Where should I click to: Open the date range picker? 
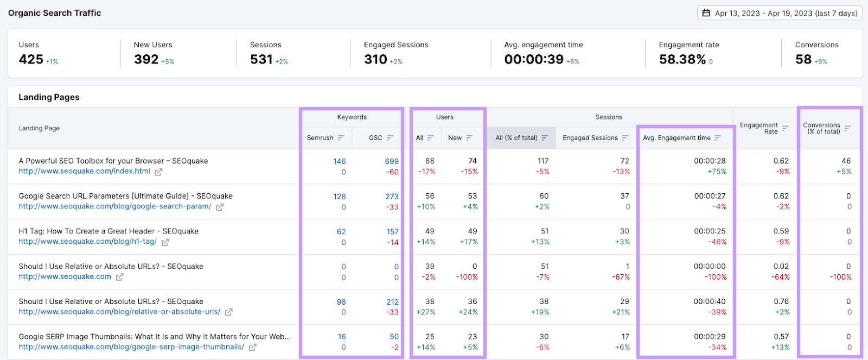pos(780,13)
